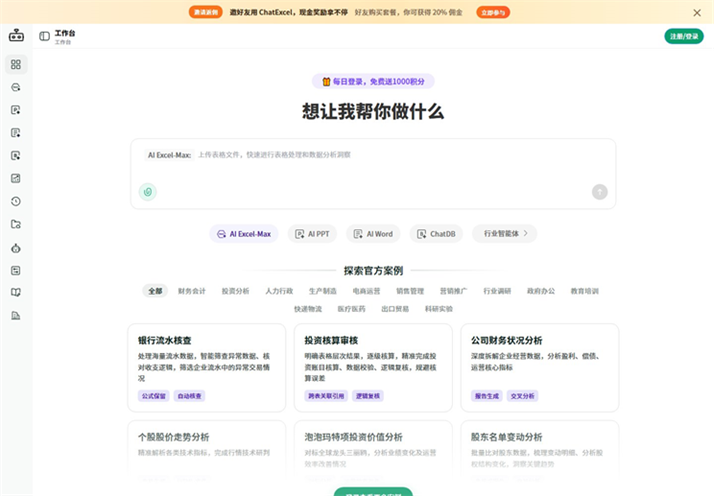The width and height of the screenshot is (714, 496).
Task: Click the 自动核查 tag
Action: point(189,396)
